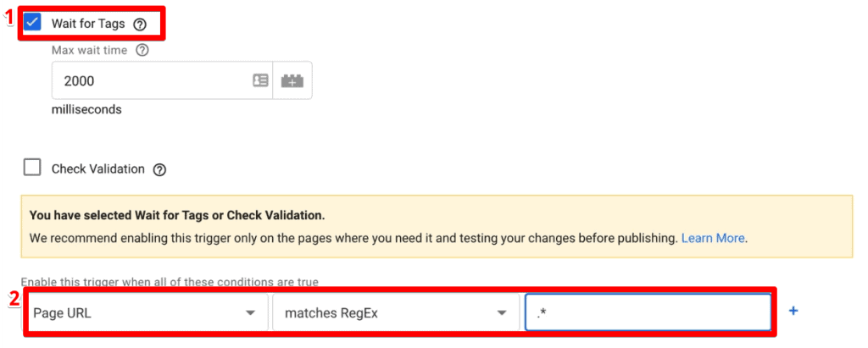Click the Max wait time label text

[89, 50]
